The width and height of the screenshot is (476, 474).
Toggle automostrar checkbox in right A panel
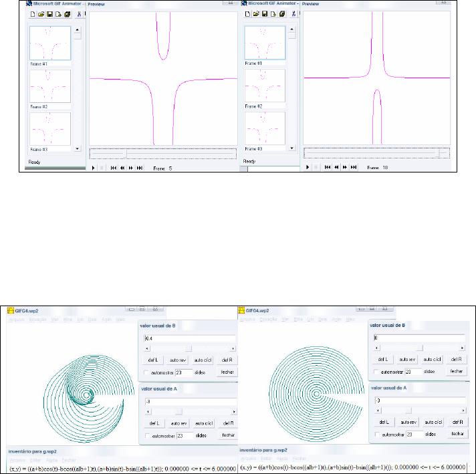click(376, 435)
